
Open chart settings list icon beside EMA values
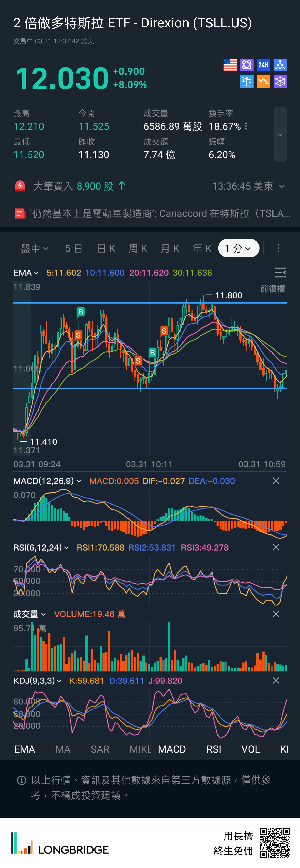pos(280,273)
